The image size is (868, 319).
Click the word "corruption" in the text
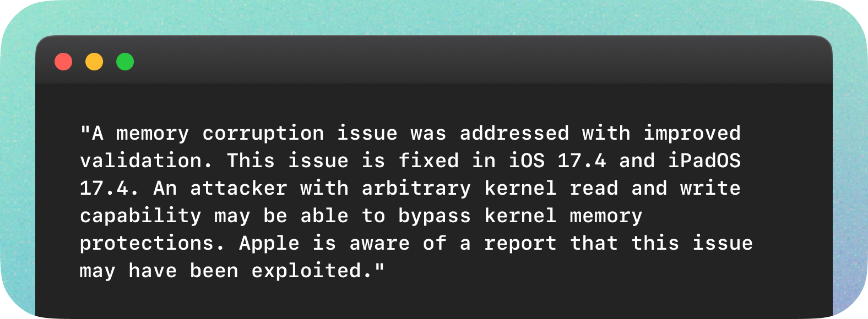pyautogui.click(x=263, y=134)
